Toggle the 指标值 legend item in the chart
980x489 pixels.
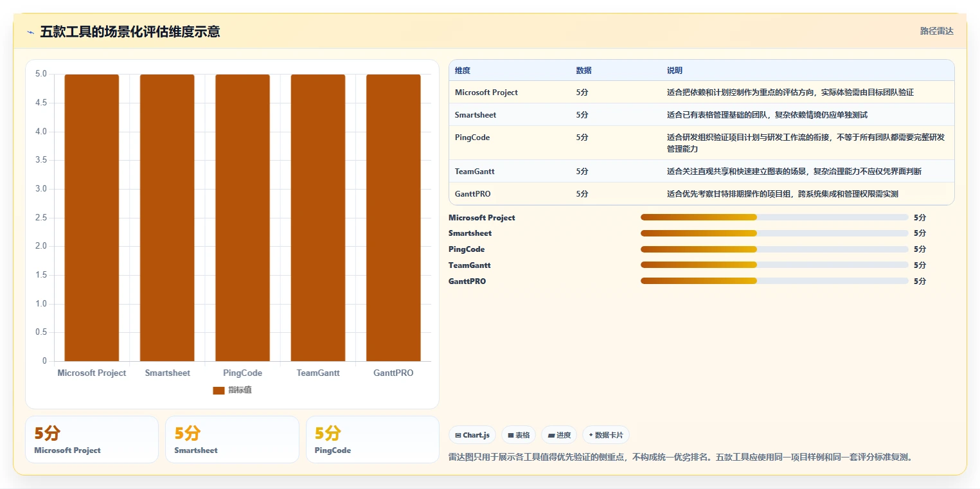tap(232, 390)
